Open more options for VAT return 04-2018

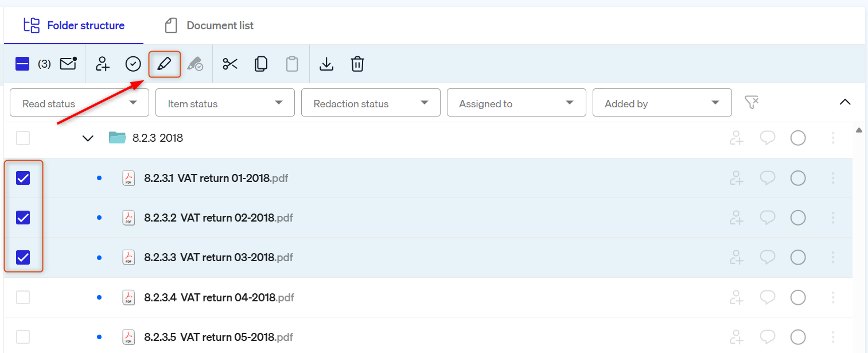coord(833,297)
